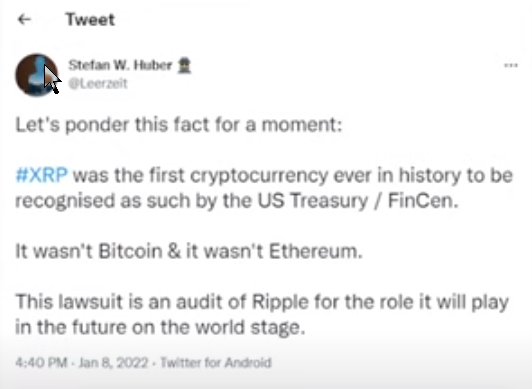Open Stefan W. Huber's profile avatar

coord(37,75)
